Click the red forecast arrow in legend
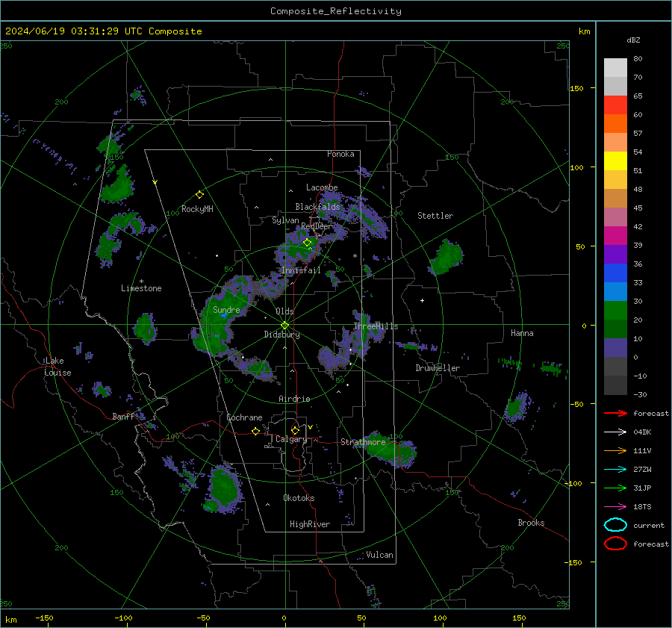 pyautogui.click(x=615, y=413)
